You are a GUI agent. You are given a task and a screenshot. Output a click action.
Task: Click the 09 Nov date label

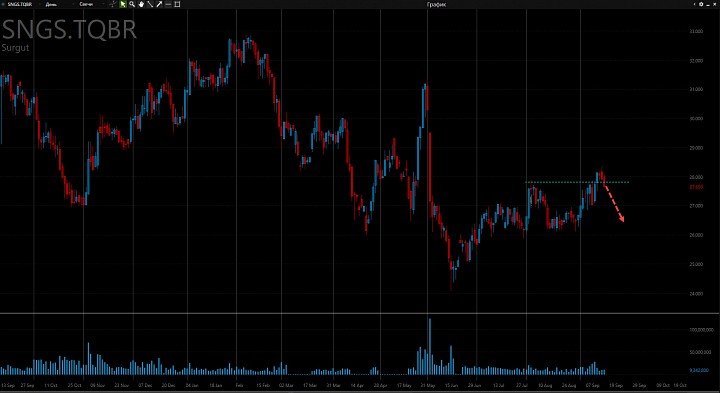[97, 385]
